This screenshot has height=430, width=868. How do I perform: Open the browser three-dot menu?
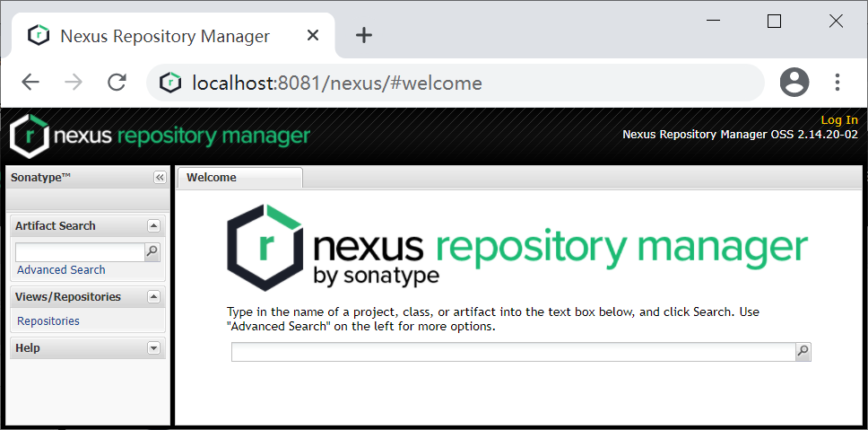tap(838, 83)
